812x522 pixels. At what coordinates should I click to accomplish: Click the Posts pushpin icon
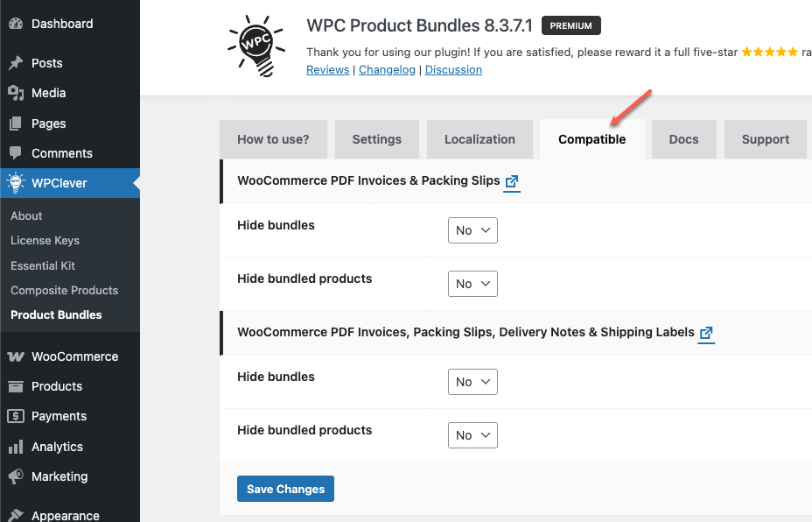pos(16,63)
